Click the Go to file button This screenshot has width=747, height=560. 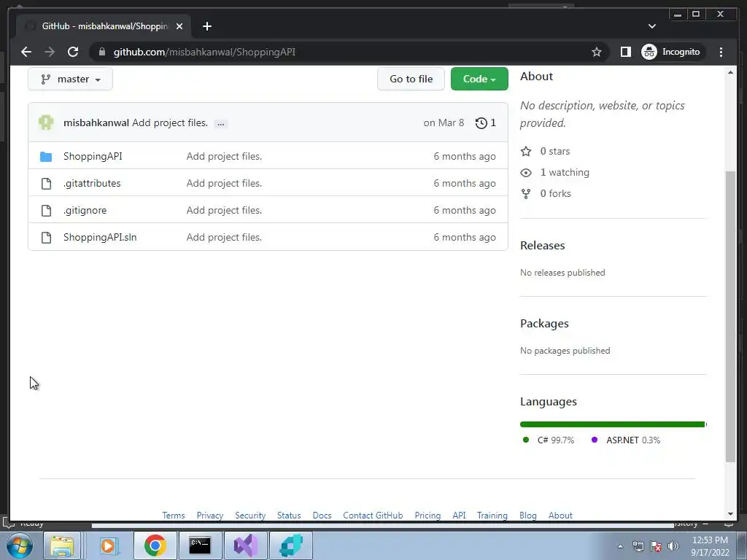coord(411,79)
